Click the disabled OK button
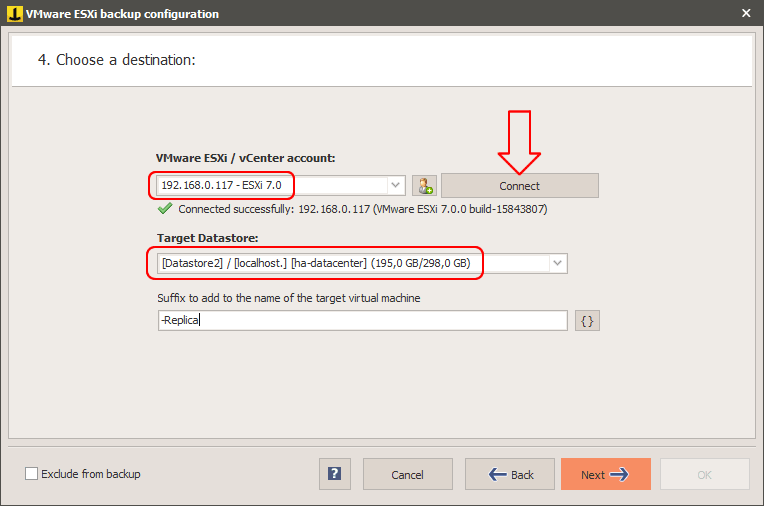The height and width of the screenshot is (506, 764). (x=705, y=474)
